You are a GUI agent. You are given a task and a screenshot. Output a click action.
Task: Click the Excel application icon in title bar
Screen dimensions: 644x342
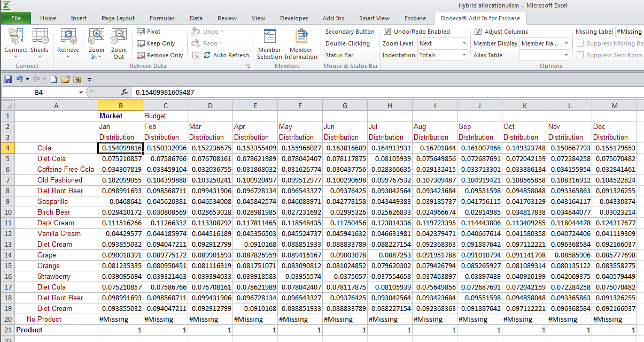click(5, 5)
